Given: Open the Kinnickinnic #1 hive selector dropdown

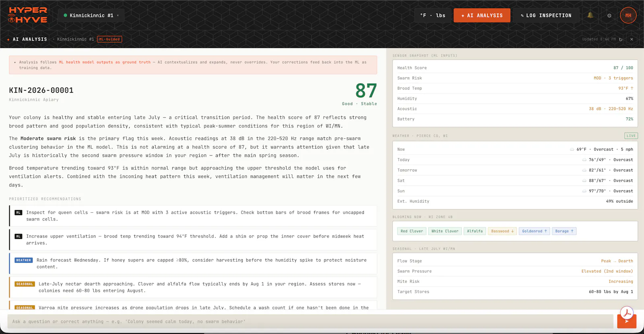Looking at the screenshot, I should (x=91, y=15).
